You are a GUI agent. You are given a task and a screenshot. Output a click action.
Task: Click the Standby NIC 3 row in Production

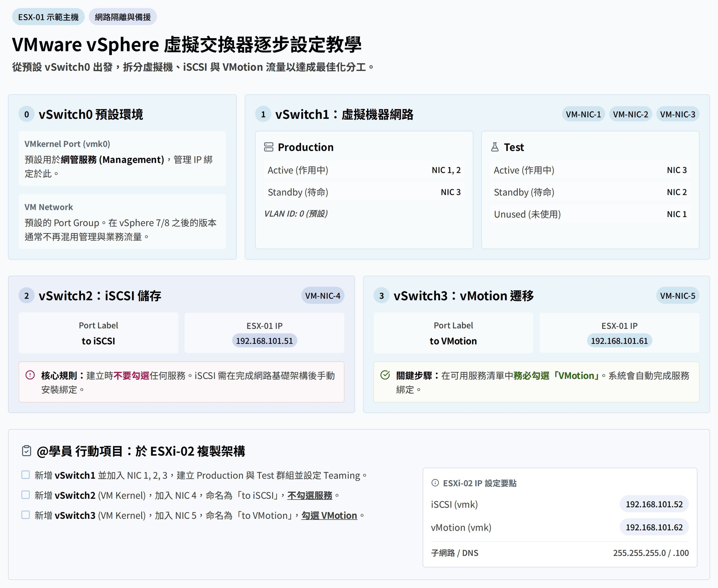click(x=364, y=192)
